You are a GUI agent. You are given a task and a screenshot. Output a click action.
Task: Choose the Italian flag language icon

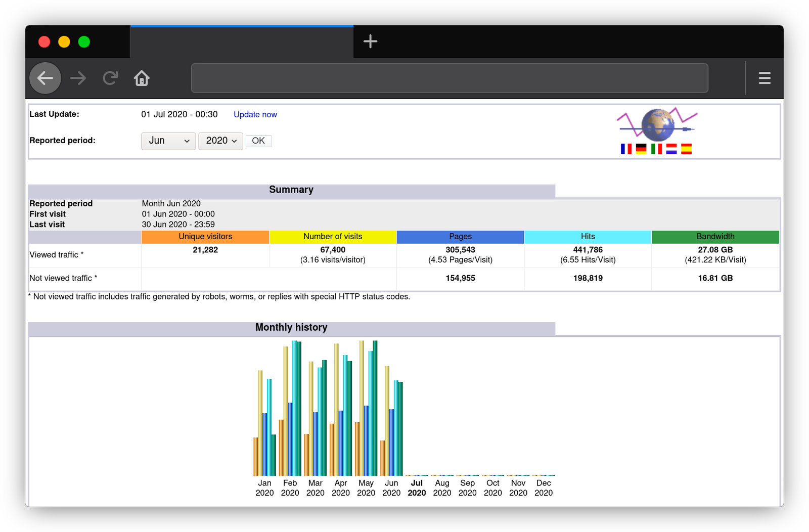656,149
